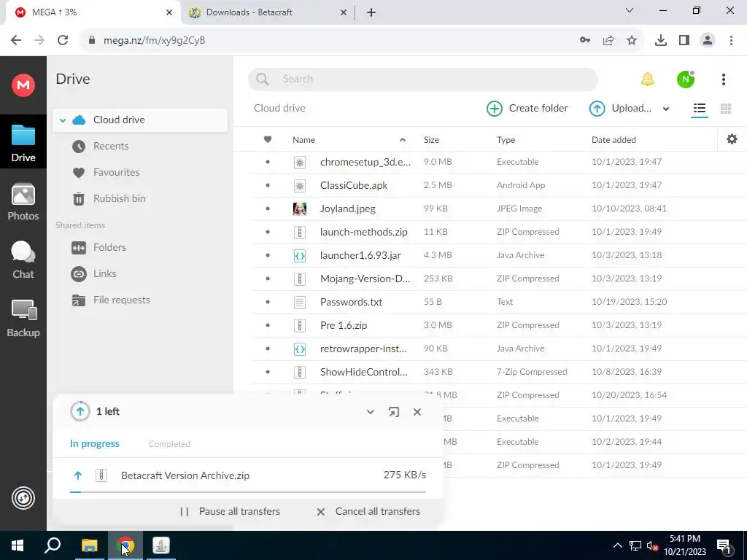
Task: Sort files by Date added column
Action: [x=614, y=140]
